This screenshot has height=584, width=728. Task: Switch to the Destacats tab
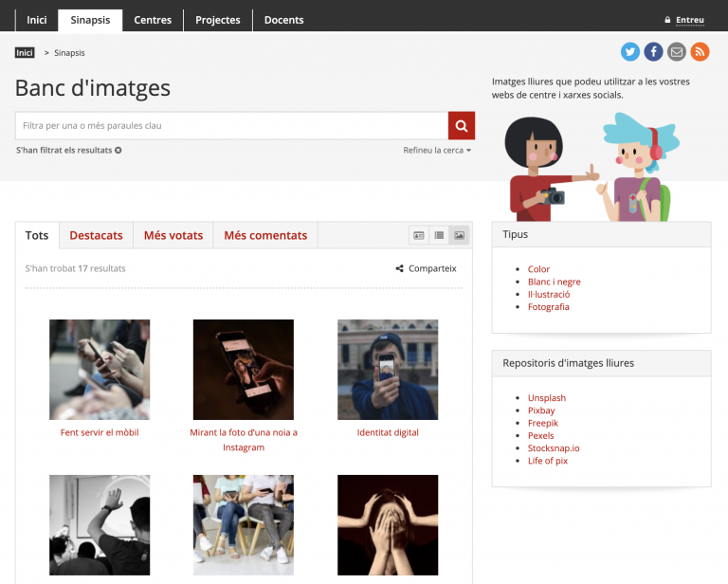pos(96,235)
